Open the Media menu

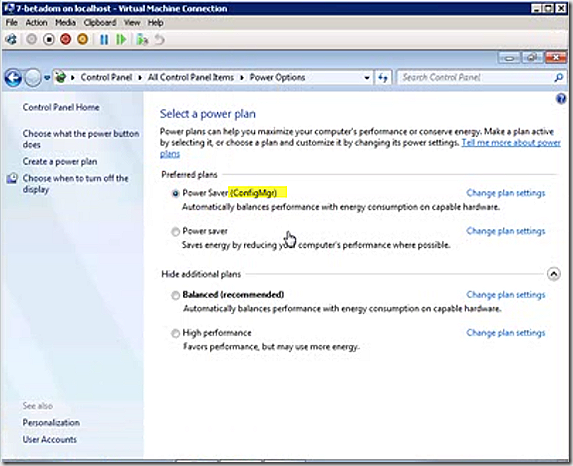[65, 23]
